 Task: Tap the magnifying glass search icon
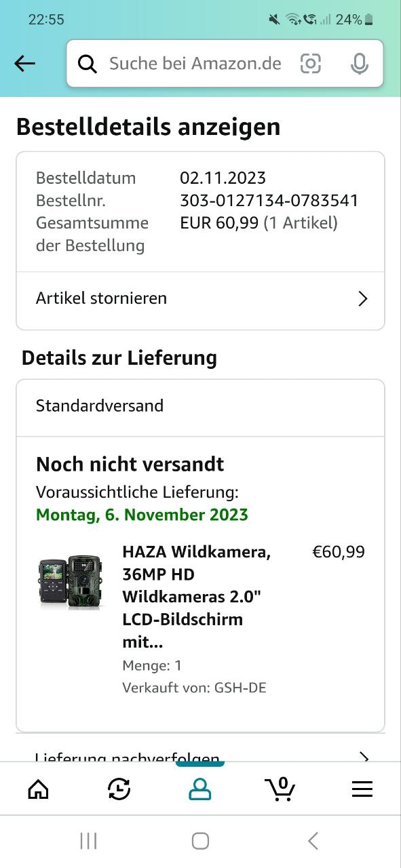click(x=88, y=64)
